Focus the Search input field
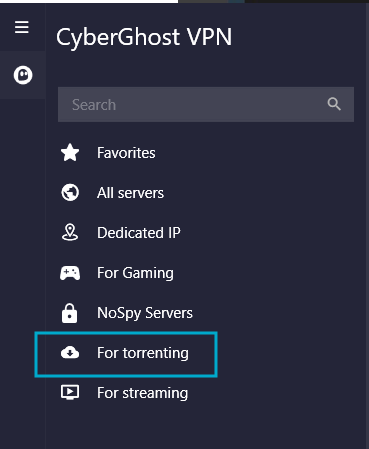Viewport: 369px width, 449px height. (x=206, y=104)
